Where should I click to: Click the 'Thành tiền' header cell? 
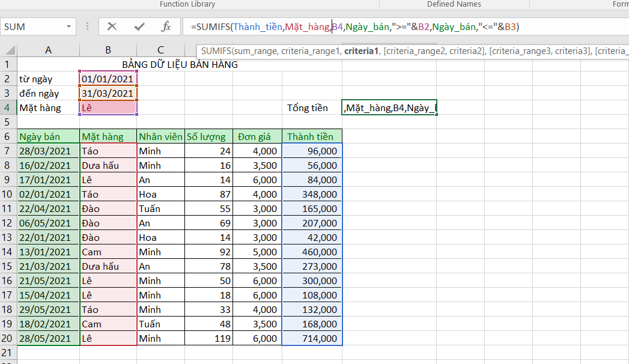tap(312, 137)
